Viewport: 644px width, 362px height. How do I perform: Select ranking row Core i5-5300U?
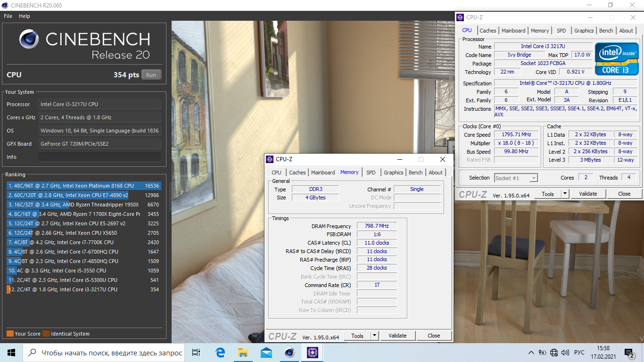coord(84,280)
